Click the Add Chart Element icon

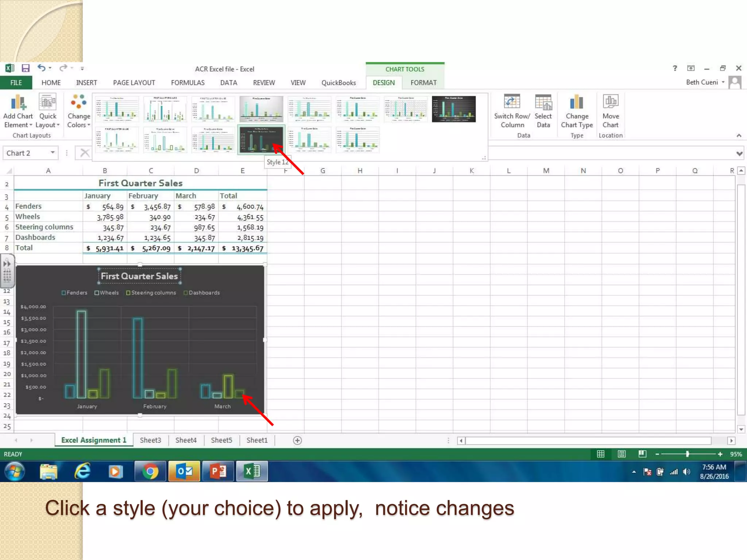tap(18, 103)
